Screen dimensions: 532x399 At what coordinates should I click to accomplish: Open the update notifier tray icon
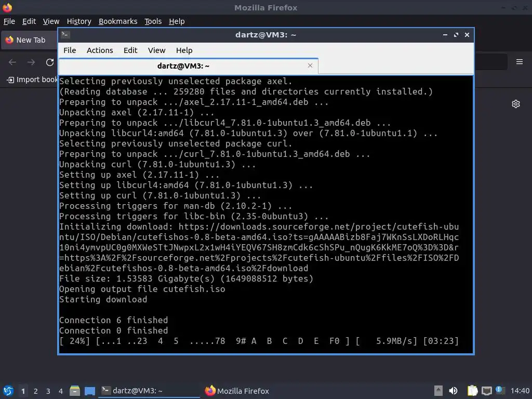[500, 390]
